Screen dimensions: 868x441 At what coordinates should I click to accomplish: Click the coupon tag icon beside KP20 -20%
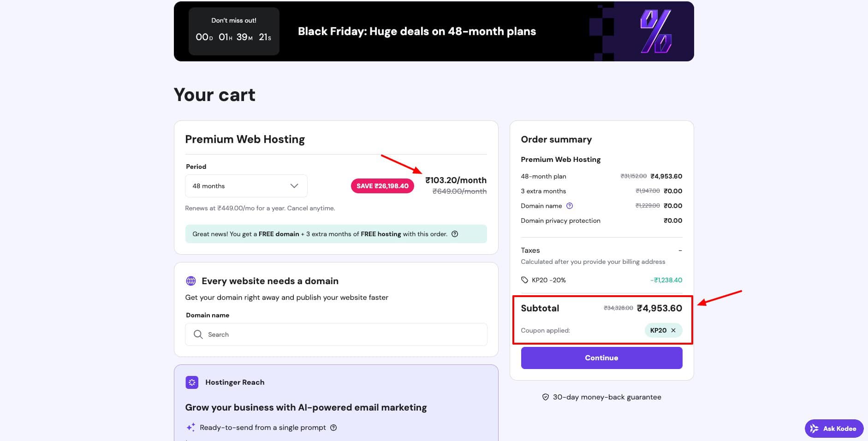click(x=524, y=280)
